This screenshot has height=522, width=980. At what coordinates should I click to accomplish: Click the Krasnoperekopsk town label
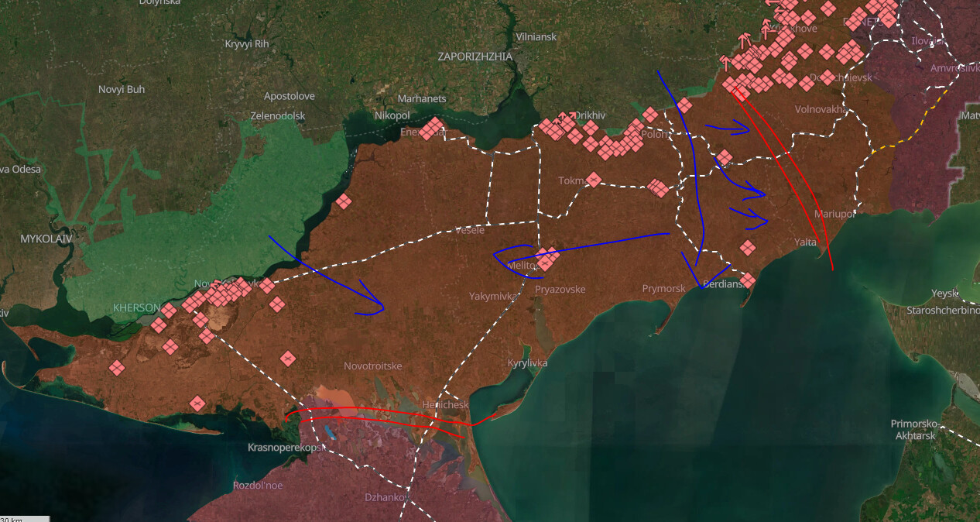(285, 448)
